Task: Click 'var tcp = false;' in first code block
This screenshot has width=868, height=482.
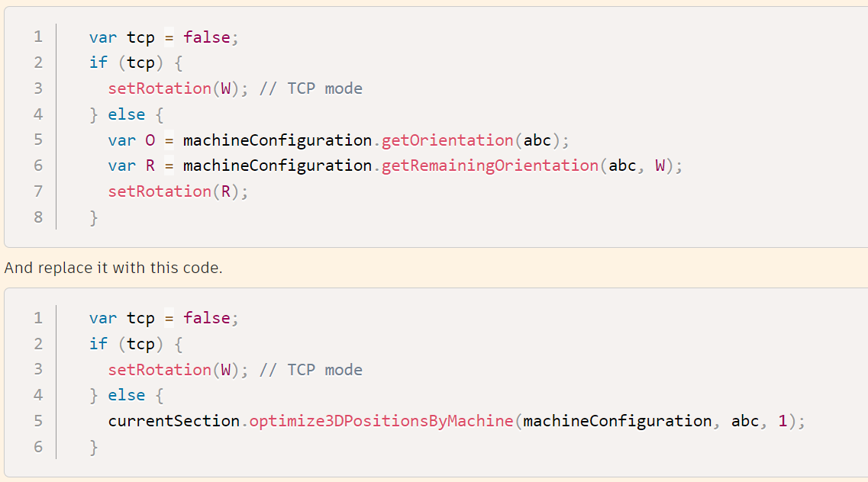Action: (x=164, y=37)
